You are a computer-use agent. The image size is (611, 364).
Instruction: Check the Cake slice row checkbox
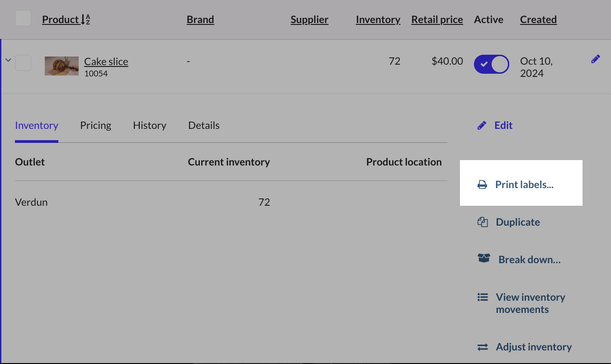23,63
